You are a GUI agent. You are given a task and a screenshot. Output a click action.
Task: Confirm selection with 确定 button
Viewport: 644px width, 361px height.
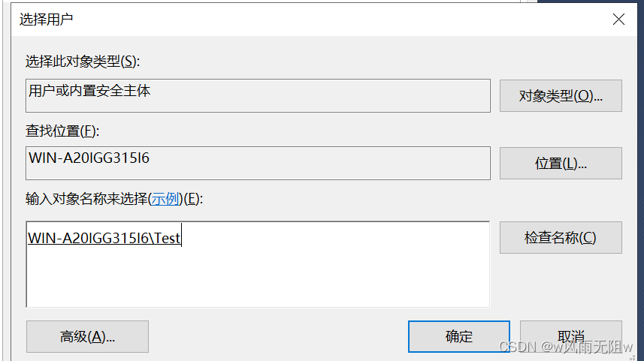pos(458,336)
